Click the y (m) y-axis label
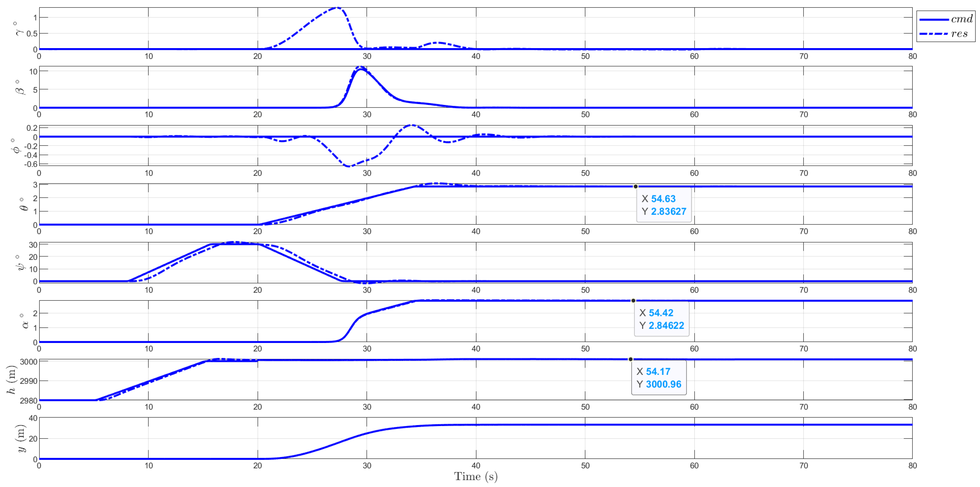The width and height of the screenshot is (980, 487). click(21, 438)
